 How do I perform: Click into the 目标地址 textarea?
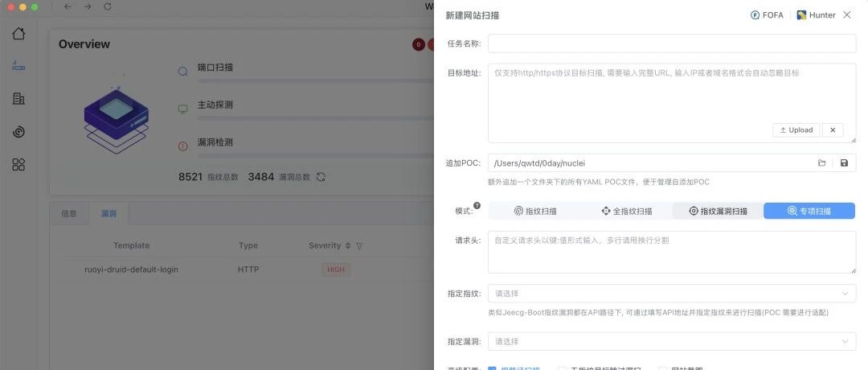pyautogui.click(x=672, y=103)
